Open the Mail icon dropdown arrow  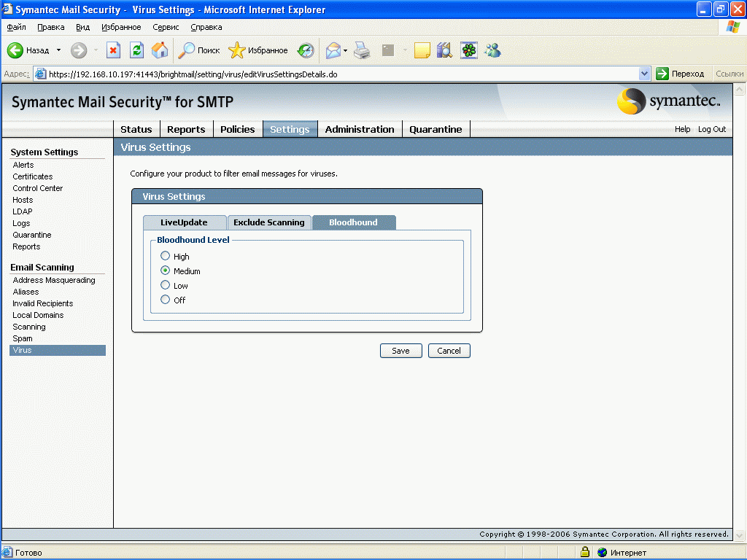pyautogui.click(x=345, y=50)
